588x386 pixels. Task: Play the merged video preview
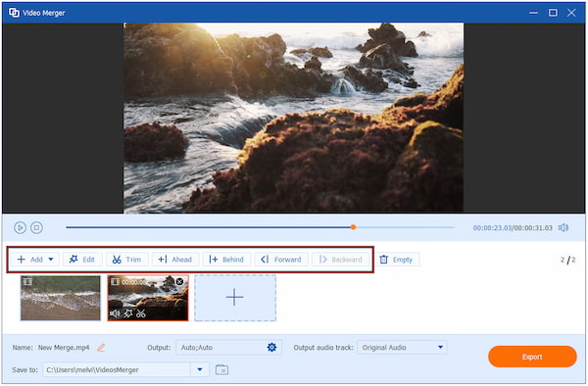point(20,227)
